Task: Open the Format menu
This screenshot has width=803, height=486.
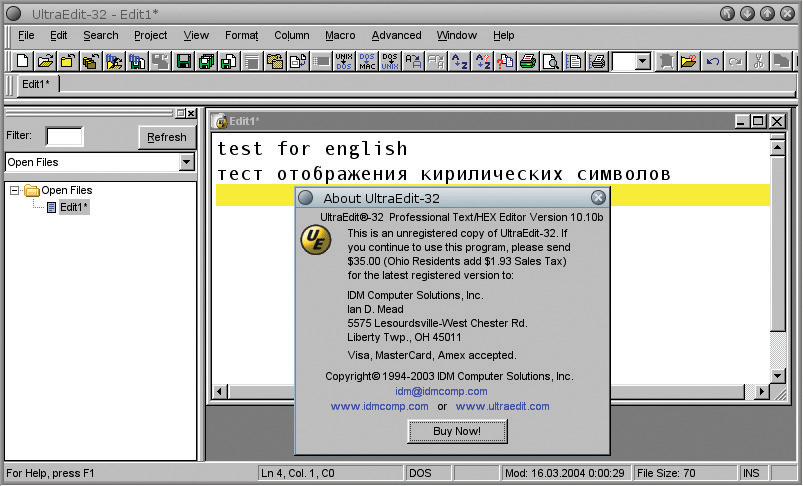Action: [x=241, y=35]
